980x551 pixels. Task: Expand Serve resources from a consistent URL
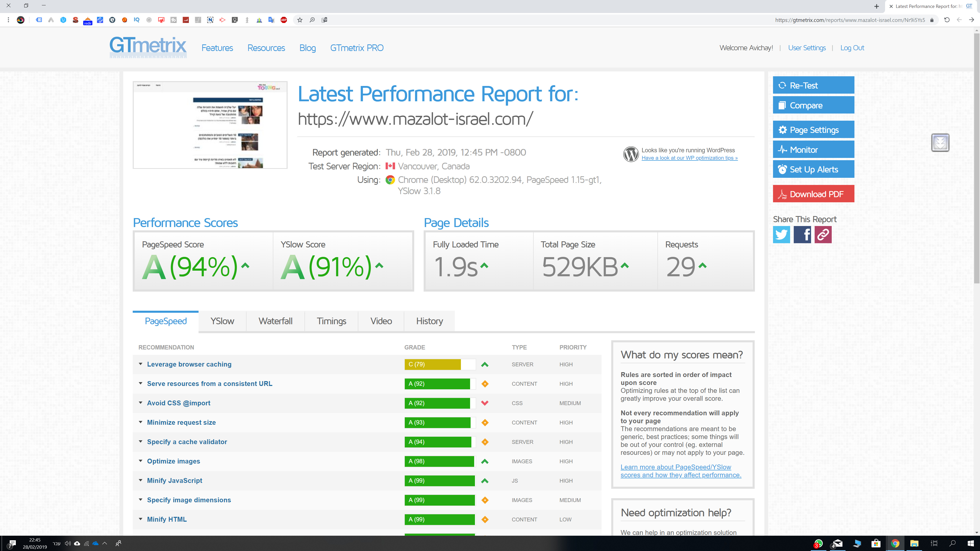[x=210, y=384]
